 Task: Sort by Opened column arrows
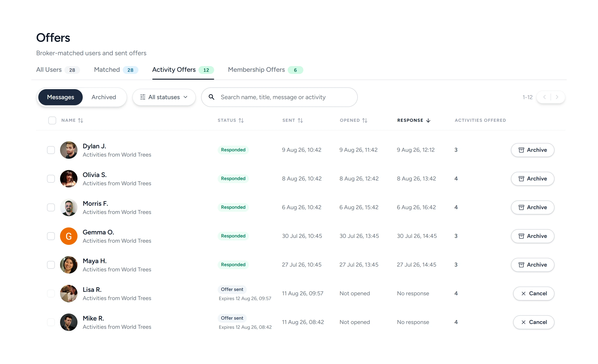[x=365, y=120]
